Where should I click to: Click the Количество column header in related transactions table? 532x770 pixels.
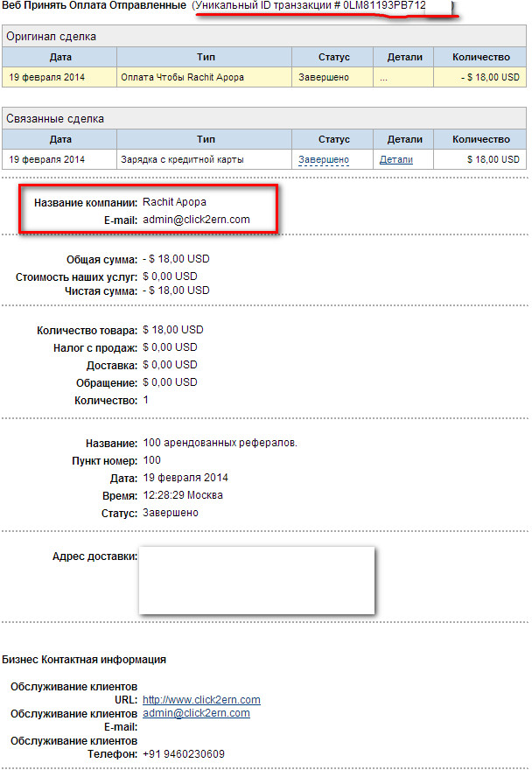click(x=480, y=139)
